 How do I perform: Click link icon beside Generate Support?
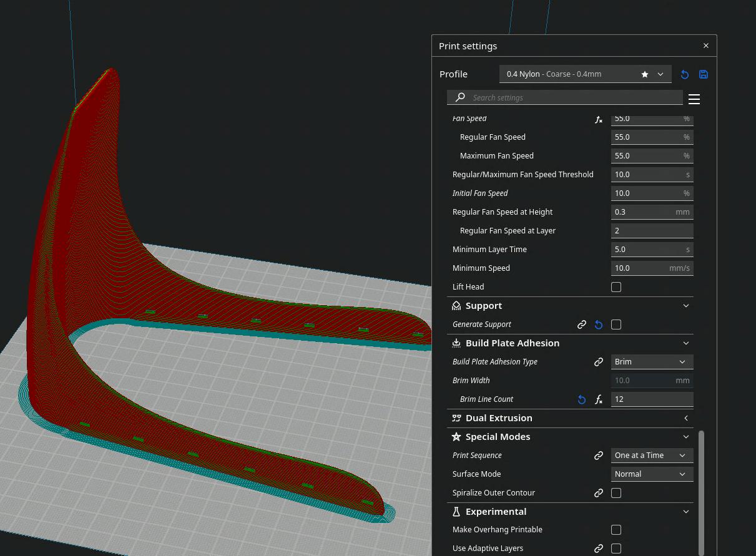tap(582, 324)
